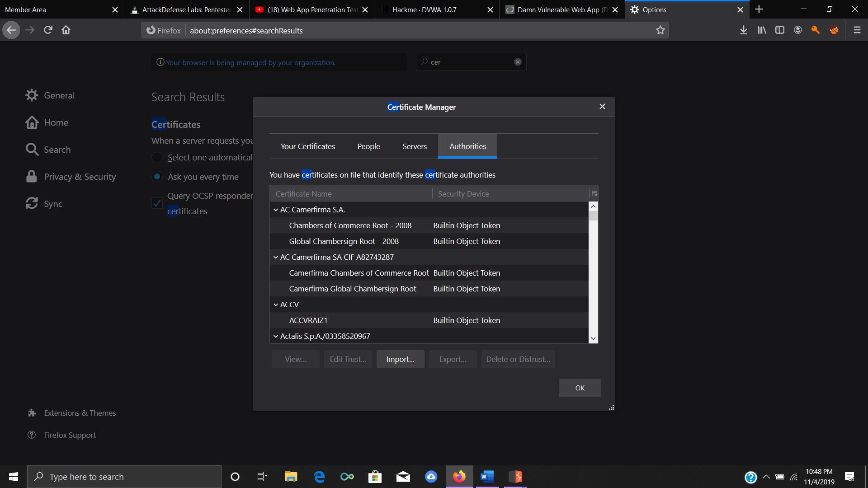
Task: Collapse the ACCV group
Action: (x=276, y=305)
